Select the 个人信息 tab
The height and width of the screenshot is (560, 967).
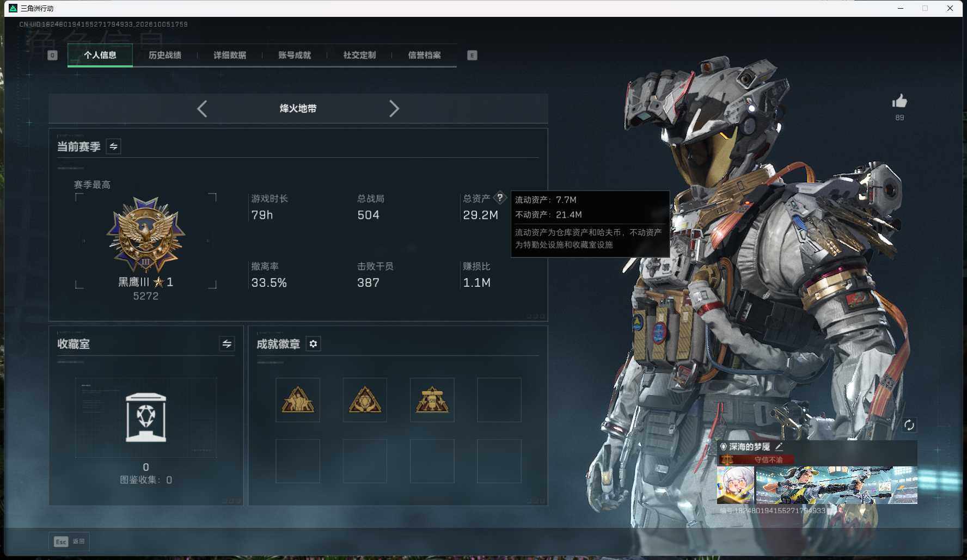pyautogui.click(x=100, y=55)
